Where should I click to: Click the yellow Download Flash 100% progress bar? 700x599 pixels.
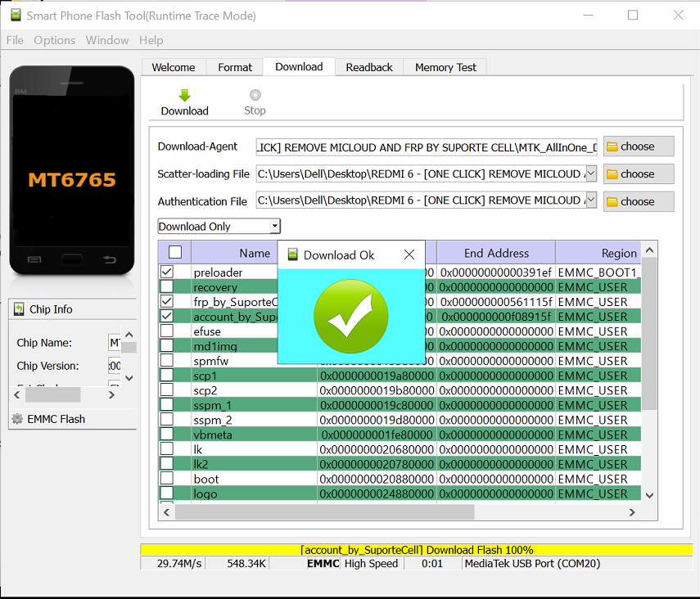[x=416, y=550]
